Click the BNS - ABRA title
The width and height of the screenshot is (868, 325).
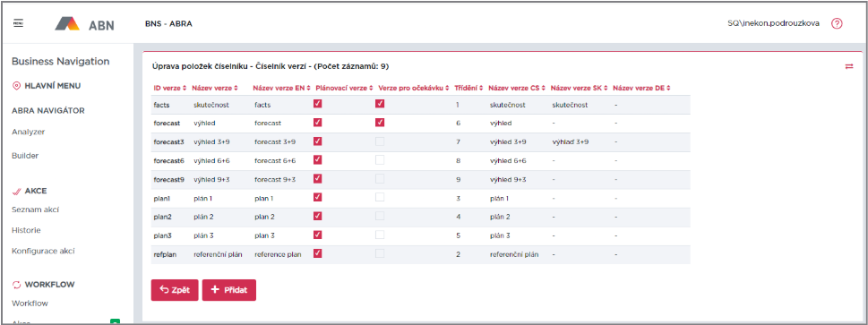point(168,24)
